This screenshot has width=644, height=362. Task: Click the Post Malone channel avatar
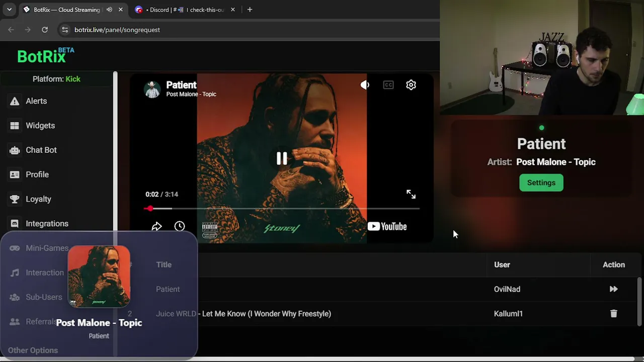[x=152, y=89]
